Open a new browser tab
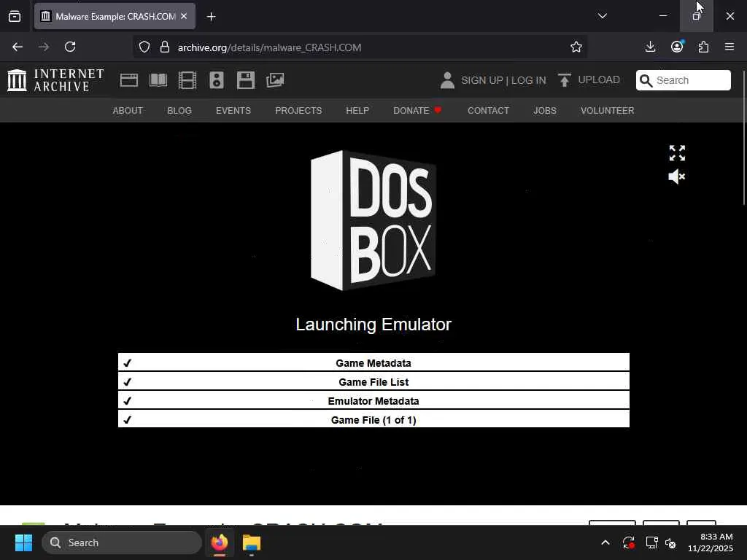The width and height of the screenshot is (747, 560). click(x=211, y=17)
